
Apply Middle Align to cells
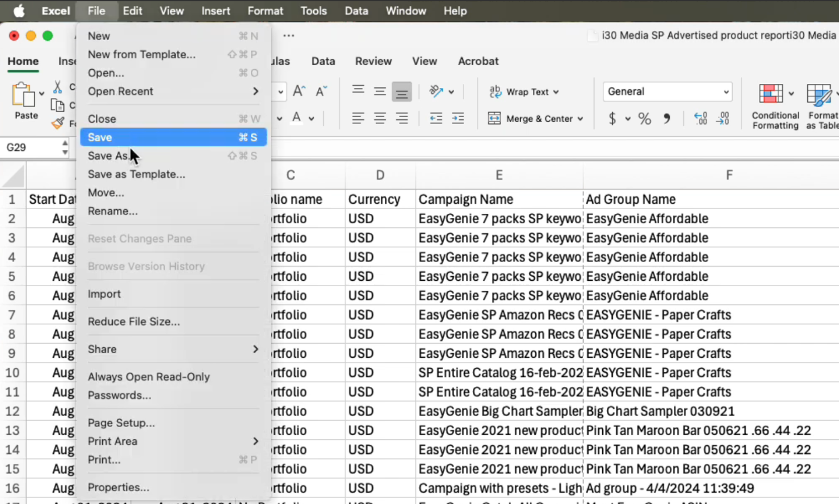coord(380,91)
